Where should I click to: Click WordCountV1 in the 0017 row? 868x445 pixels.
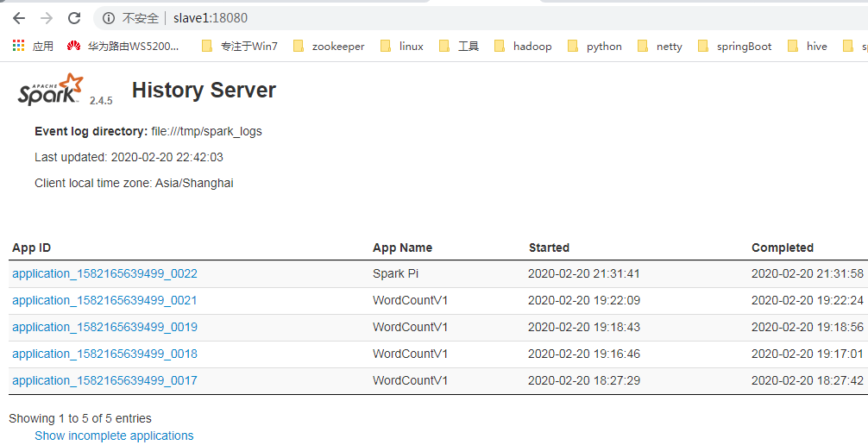[x=410, y=380]
